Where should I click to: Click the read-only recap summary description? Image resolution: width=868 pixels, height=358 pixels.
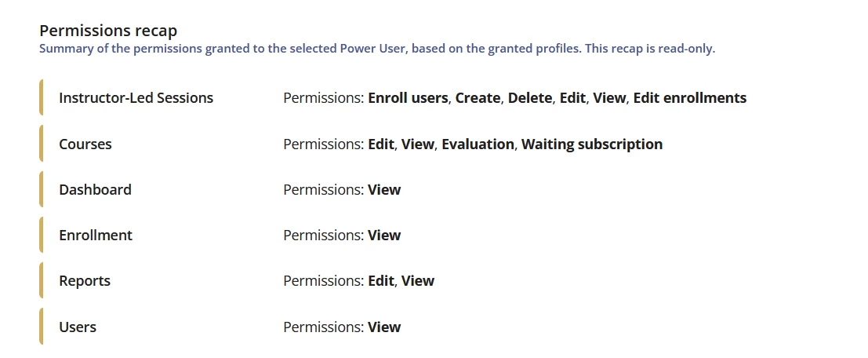(x=376, y=49)
